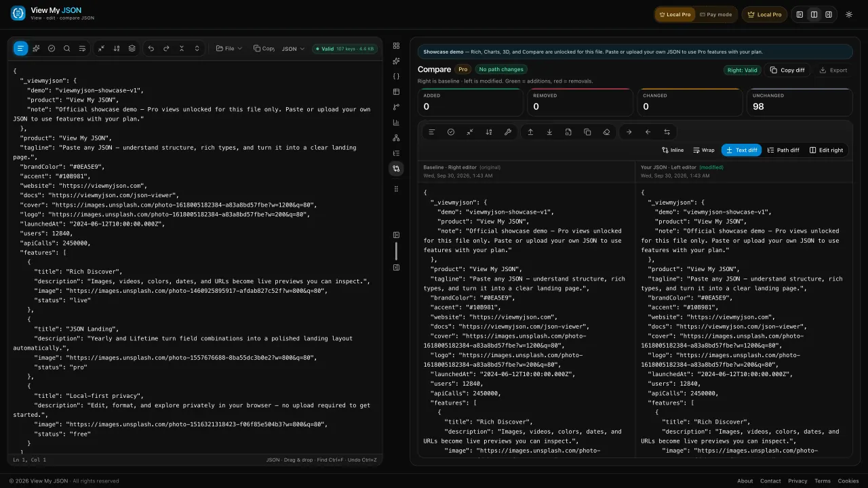Viewport: 868px width, 488px height.
Task: Click the Export button
Action: click(x=833, y=70)
